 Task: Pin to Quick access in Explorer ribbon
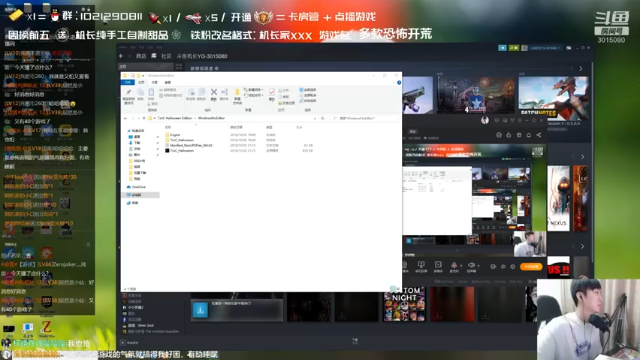click(128, 96)
